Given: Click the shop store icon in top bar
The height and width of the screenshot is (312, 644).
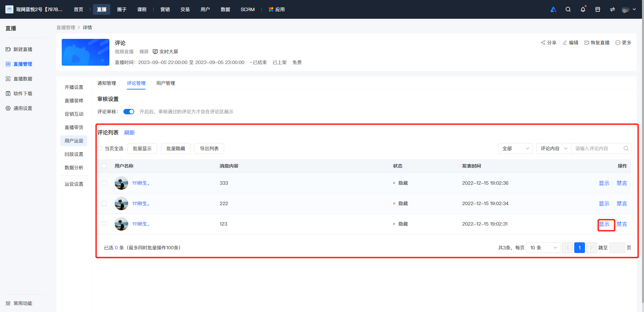Looking at the screenshot, I should coord(598,9).
